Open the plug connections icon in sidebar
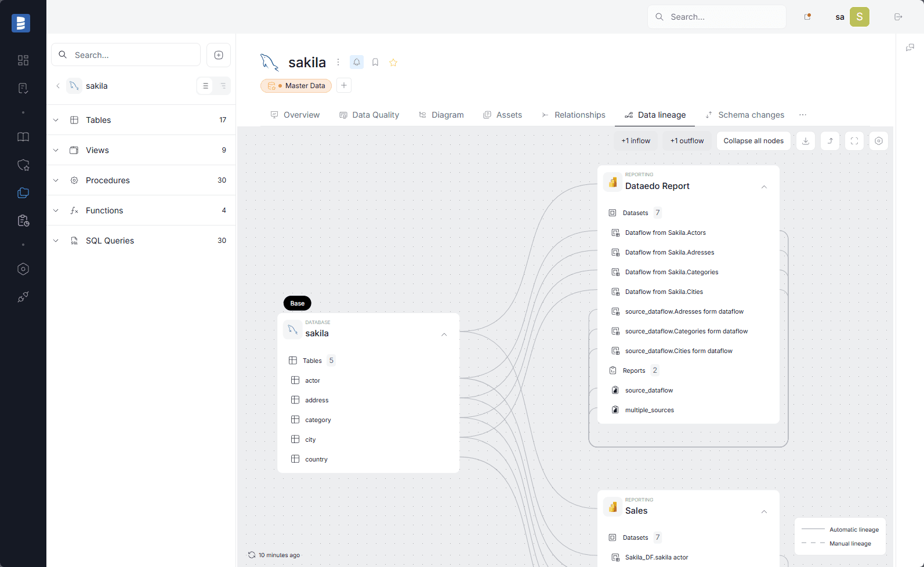The width and height of the screenshot is (924, 567). pos(23,297)
